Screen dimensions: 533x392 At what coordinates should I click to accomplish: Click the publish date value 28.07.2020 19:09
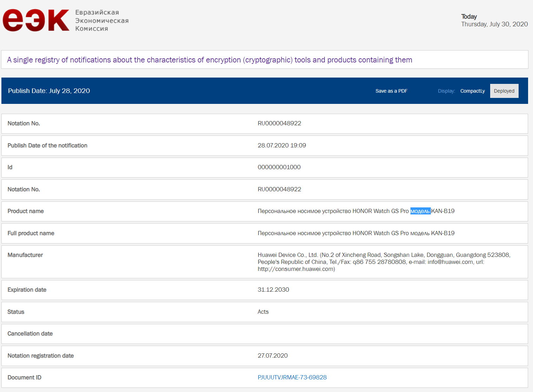pyautogui.click(x=282, y=145)
